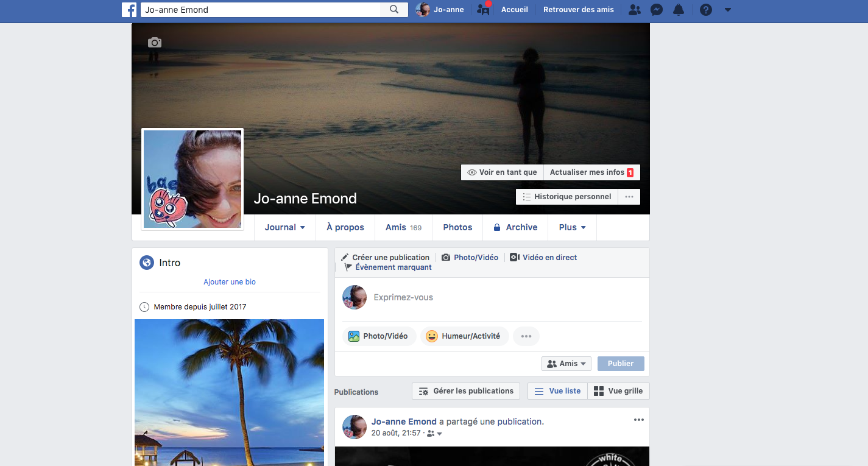Switch to the Photos tab
Viewport: 868px width, 466px height.
point(457,227)
